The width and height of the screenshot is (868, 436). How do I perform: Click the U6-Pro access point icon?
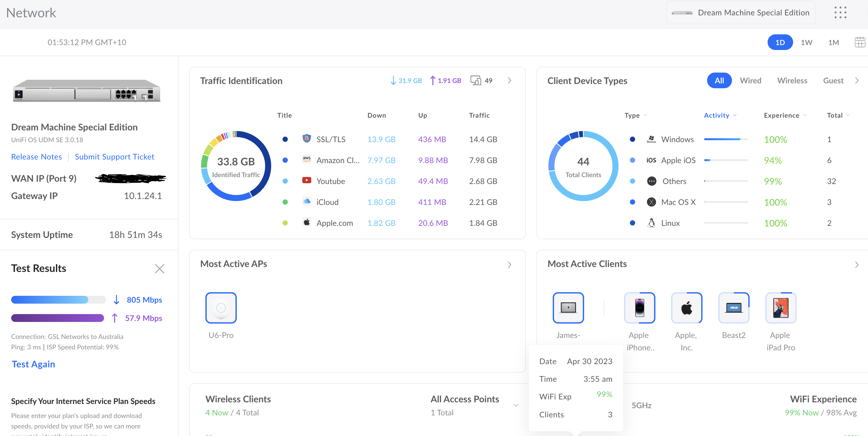pos(221,307)
